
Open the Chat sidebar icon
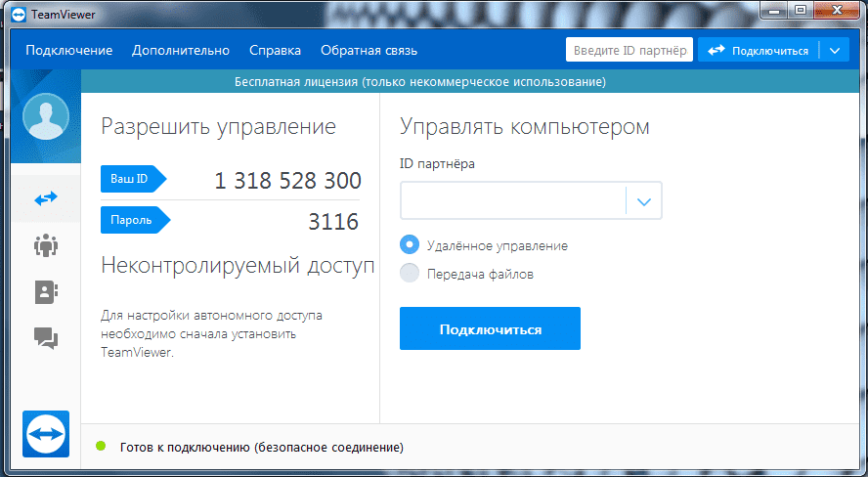pos(46,338)
